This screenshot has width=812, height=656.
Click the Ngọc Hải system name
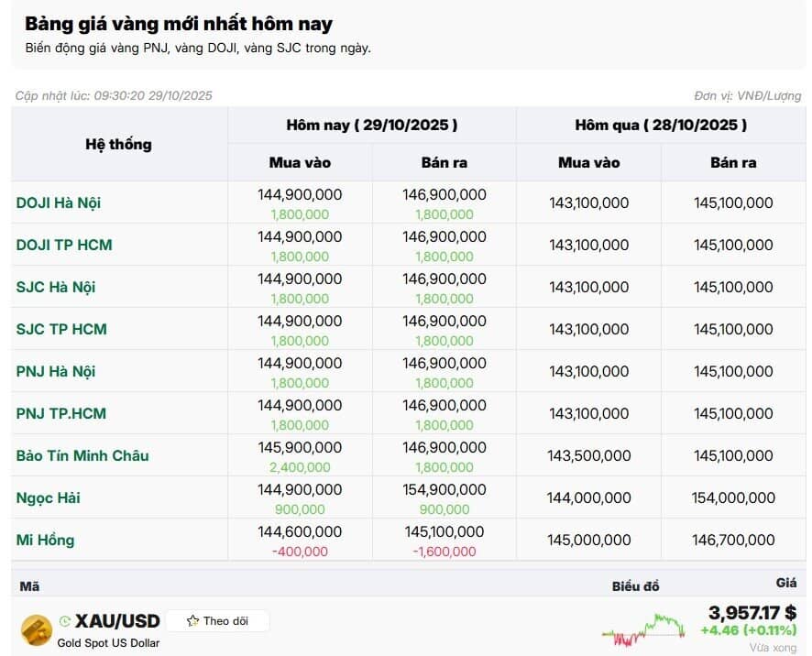tap(48, 497)
